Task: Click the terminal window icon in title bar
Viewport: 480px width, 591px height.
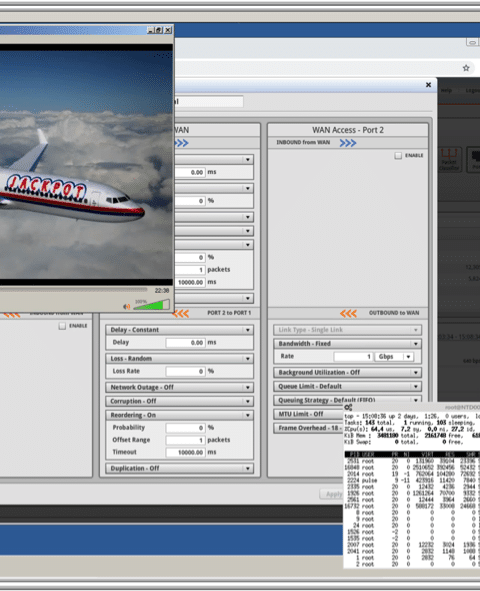Action: [x=348, y=407]
